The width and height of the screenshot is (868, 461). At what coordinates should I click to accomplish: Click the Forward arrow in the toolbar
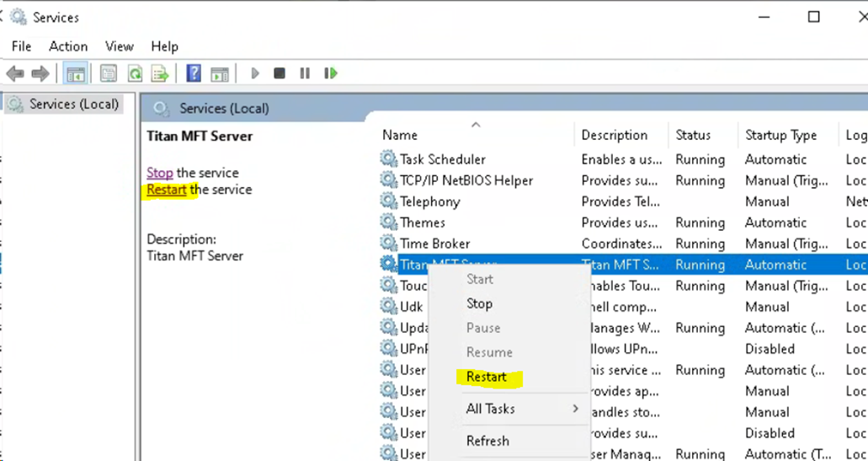40,74
